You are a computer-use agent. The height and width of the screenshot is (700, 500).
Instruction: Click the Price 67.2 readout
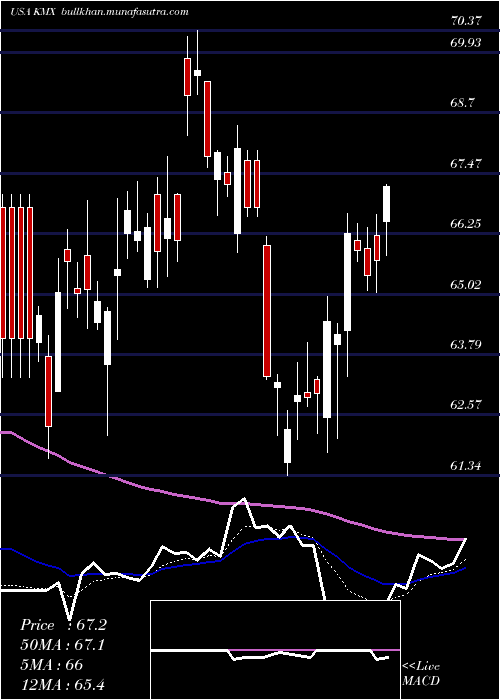(63, 625)
